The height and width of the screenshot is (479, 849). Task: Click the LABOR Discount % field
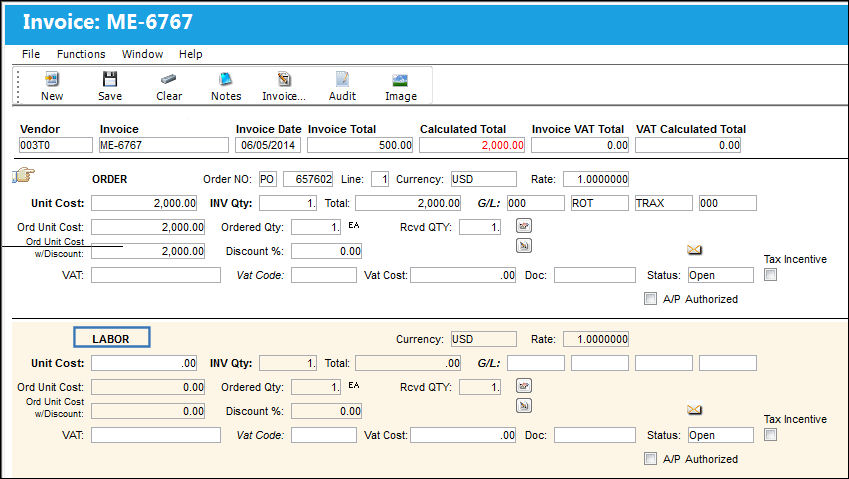tap(326, 411)
